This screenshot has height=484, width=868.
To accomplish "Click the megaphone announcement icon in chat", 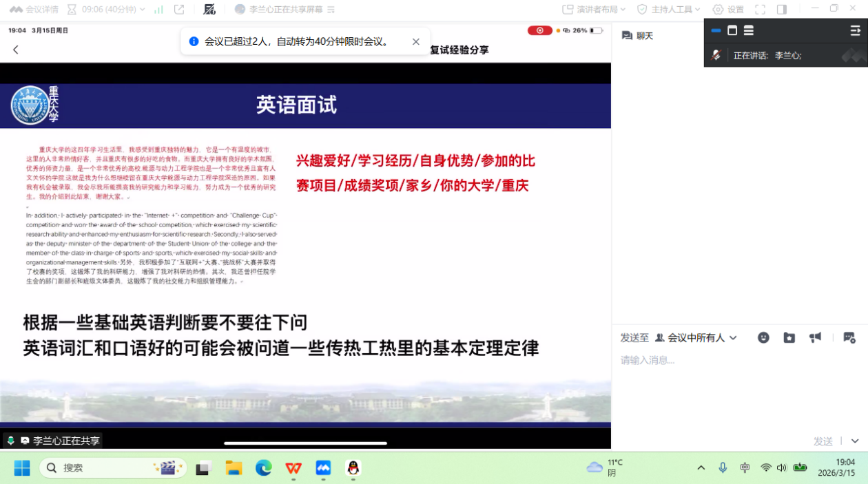I will tap(815, 337).
